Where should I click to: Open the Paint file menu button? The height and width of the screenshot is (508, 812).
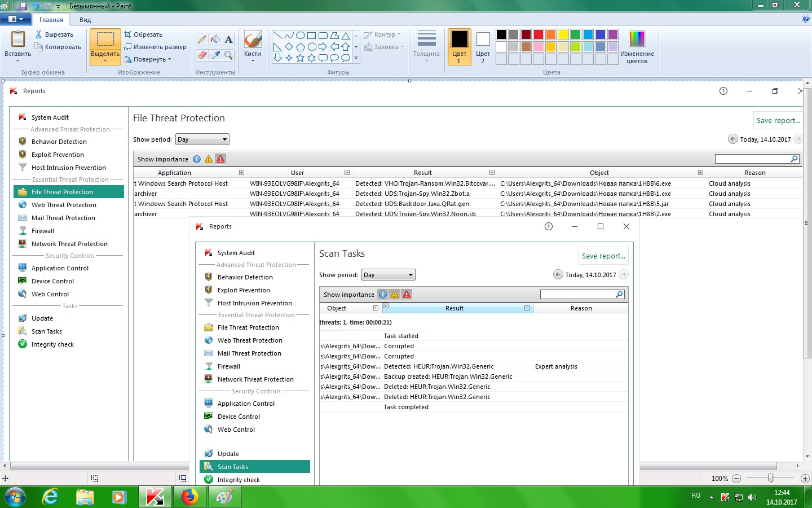(x=15, y=19)
